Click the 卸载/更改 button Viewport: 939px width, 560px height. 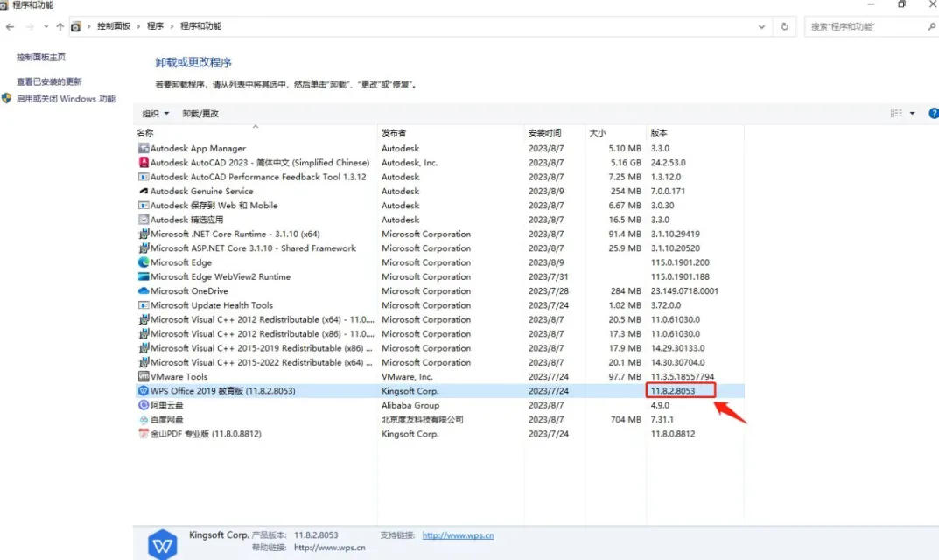200,113
